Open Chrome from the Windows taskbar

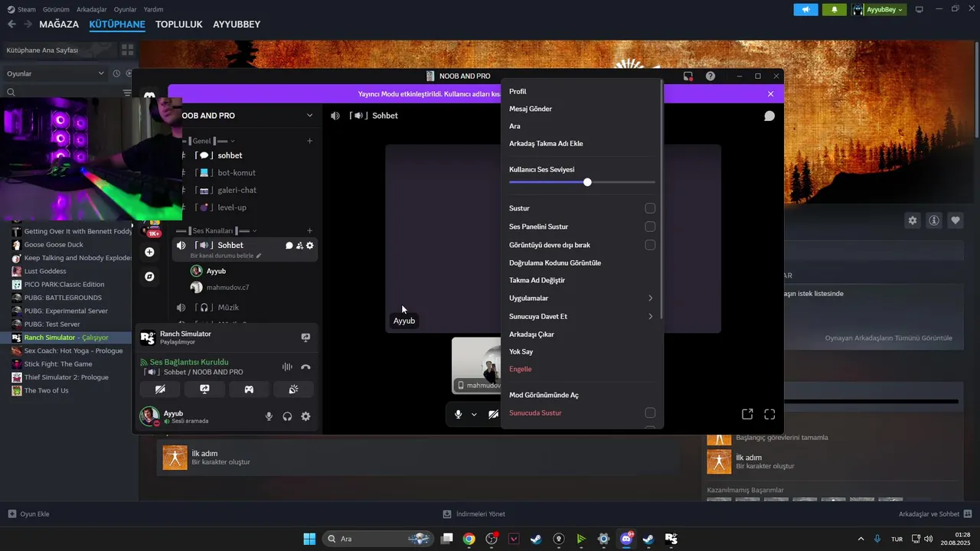click(469, 539)
